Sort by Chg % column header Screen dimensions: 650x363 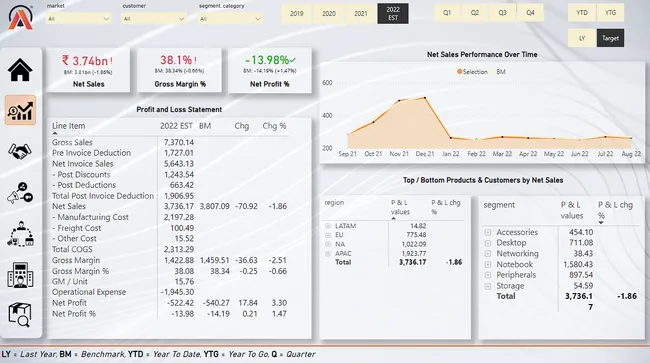point(274,126)
